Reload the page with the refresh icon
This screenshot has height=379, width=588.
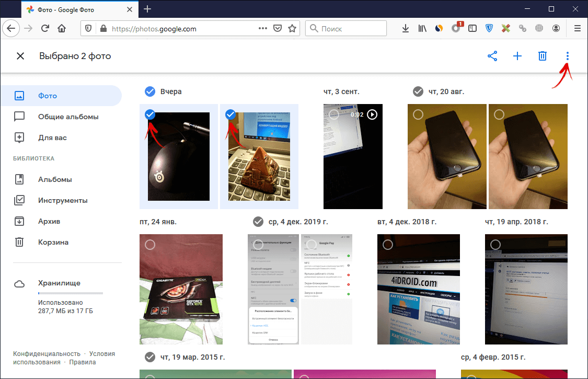point(45,29)
